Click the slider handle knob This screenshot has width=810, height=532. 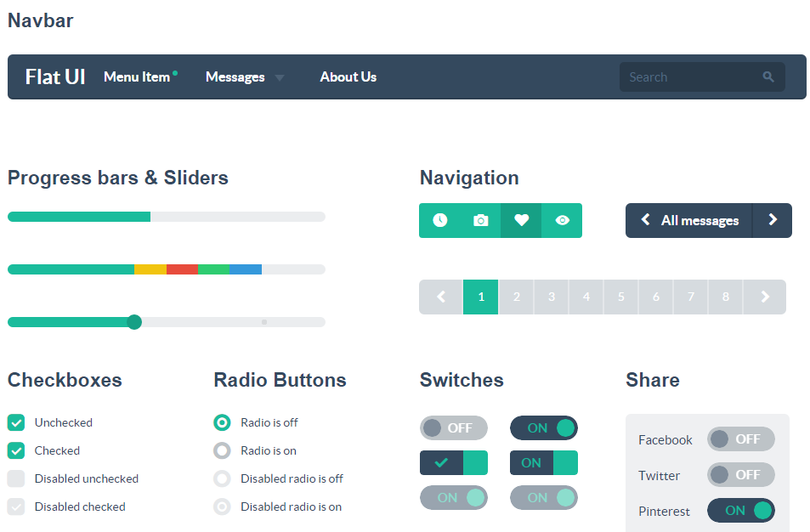pos(134,322)
